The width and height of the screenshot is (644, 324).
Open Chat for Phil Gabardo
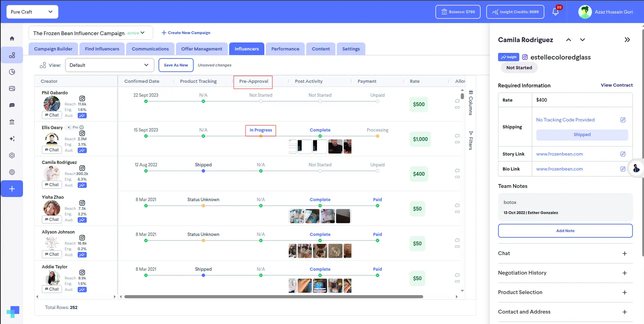point(52,115)
